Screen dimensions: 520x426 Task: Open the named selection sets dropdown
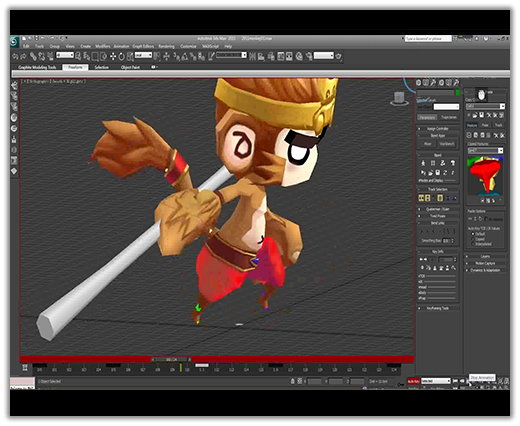coord(231,55)
